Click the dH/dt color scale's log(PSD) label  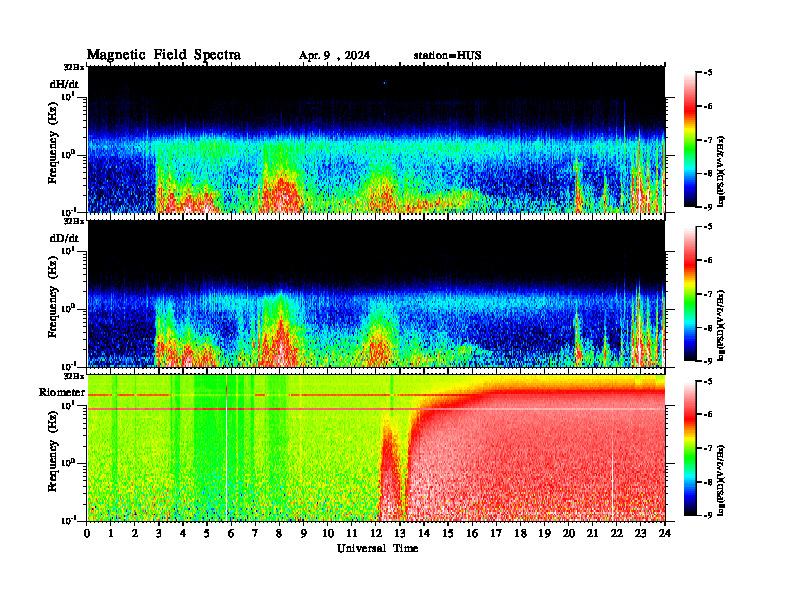(722, 171)
